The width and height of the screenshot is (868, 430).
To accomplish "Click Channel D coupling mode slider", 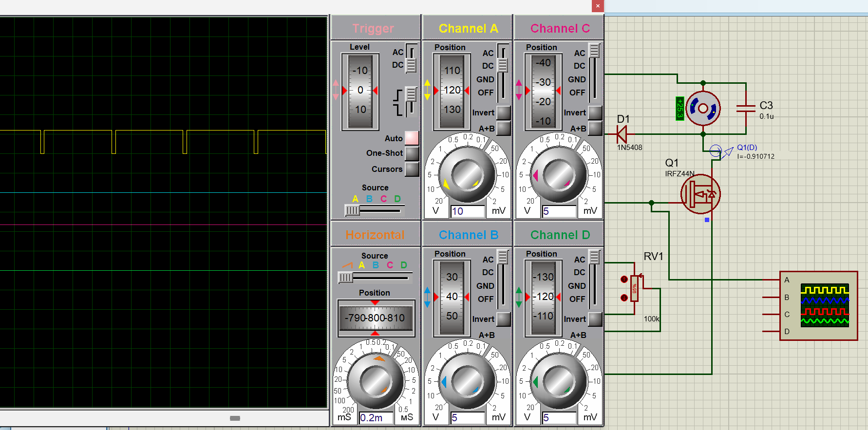I will click(x=594, y=279).
